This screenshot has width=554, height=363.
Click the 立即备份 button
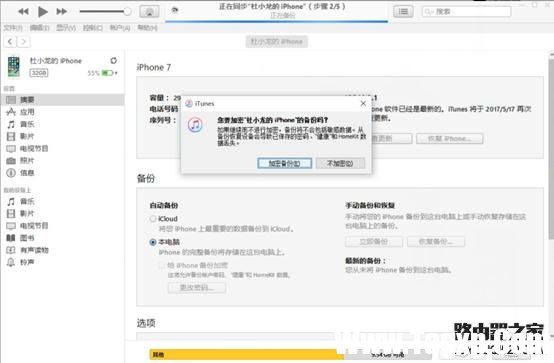pos(374,242)
